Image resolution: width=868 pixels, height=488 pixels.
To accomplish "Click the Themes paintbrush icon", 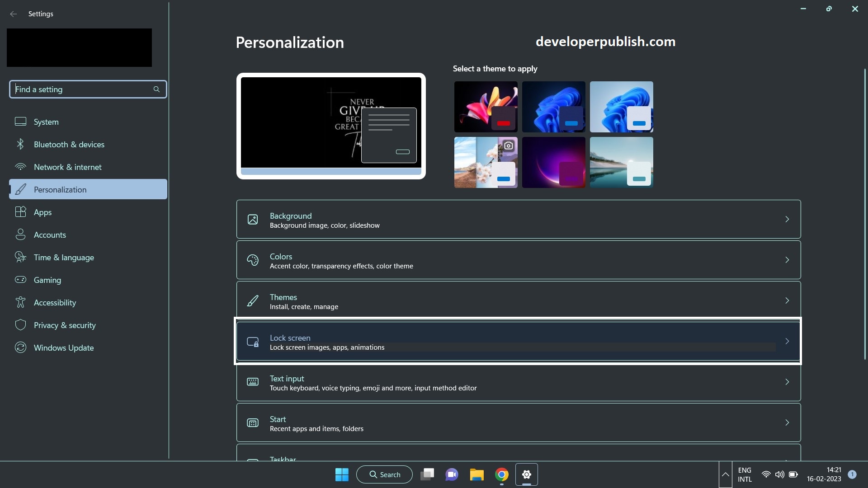I will pos(253,301).
